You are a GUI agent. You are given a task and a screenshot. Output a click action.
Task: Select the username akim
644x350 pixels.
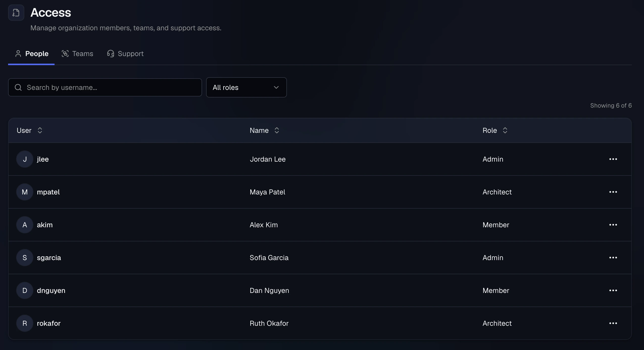45,225
